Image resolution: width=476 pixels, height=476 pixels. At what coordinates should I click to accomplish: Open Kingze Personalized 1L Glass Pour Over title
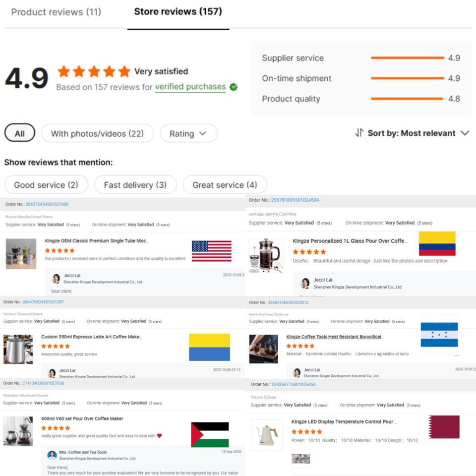350,241
